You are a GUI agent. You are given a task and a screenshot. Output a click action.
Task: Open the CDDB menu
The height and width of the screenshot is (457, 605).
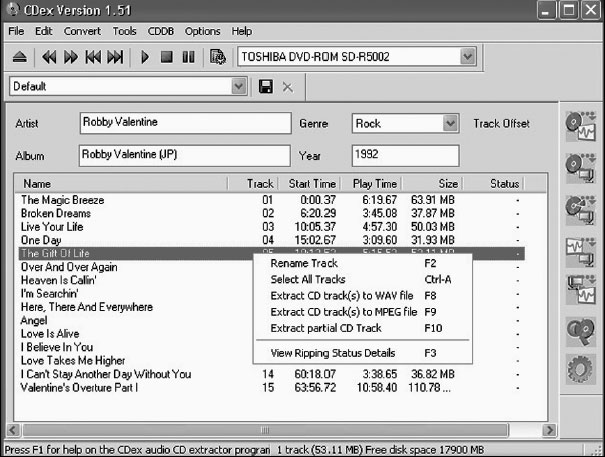pos(160,31)
